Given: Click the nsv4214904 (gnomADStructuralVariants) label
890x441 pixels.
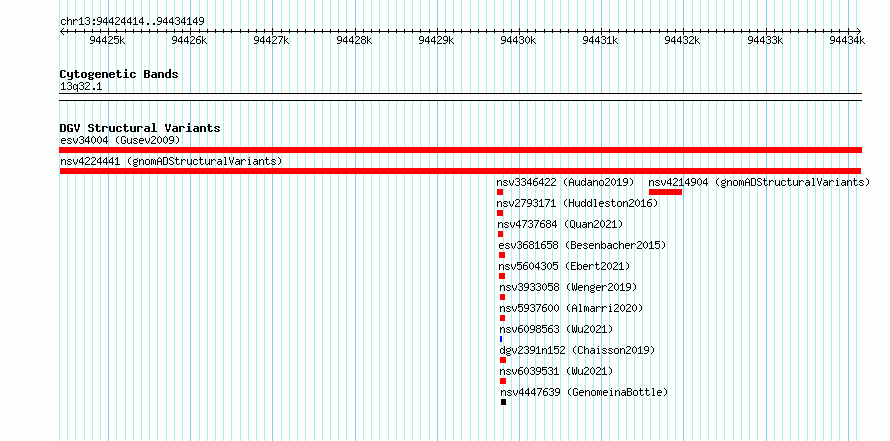Looking at the screenshot, I should [x=759, y=182].
